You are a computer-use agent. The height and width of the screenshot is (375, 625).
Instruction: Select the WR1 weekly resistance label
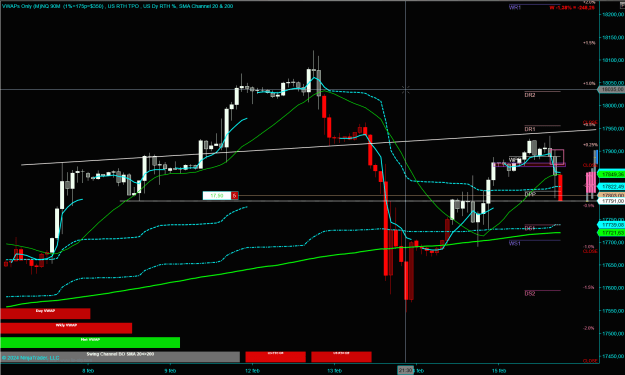(515, 7)
